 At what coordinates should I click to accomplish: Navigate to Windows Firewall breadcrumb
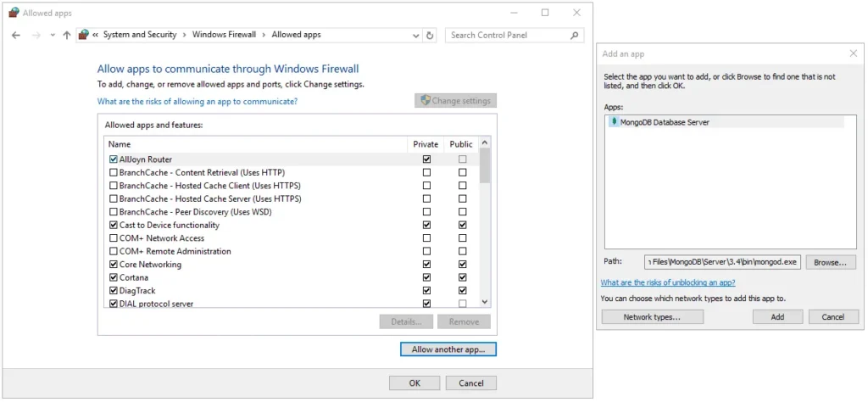(224, 36)
